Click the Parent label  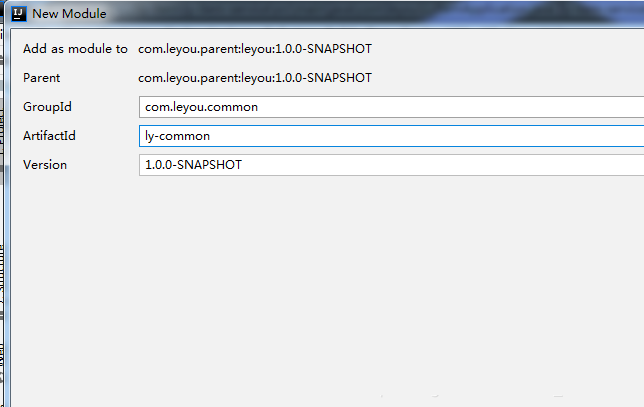point(41,78)
